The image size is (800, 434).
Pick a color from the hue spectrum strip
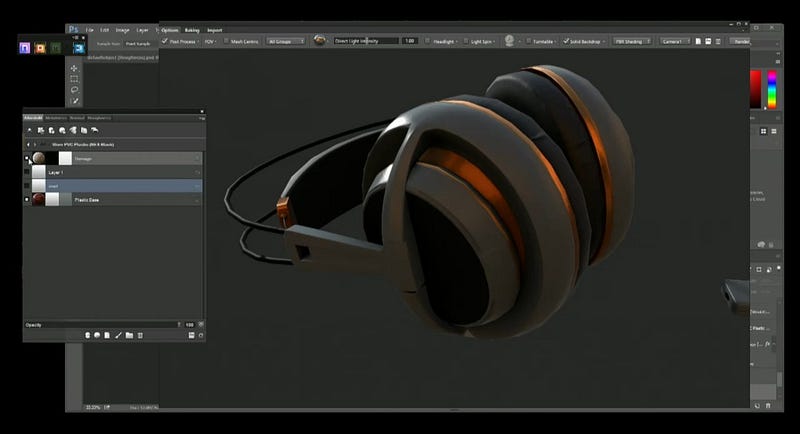tap(772, 89)
